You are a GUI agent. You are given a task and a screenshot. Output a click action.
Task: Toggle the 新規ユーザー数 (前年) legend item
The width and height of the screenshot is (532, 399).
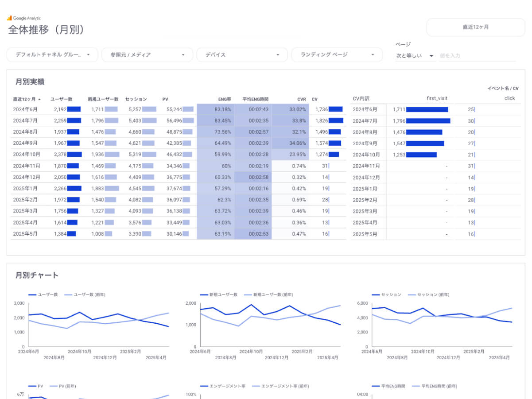click(x=268, y=294)
